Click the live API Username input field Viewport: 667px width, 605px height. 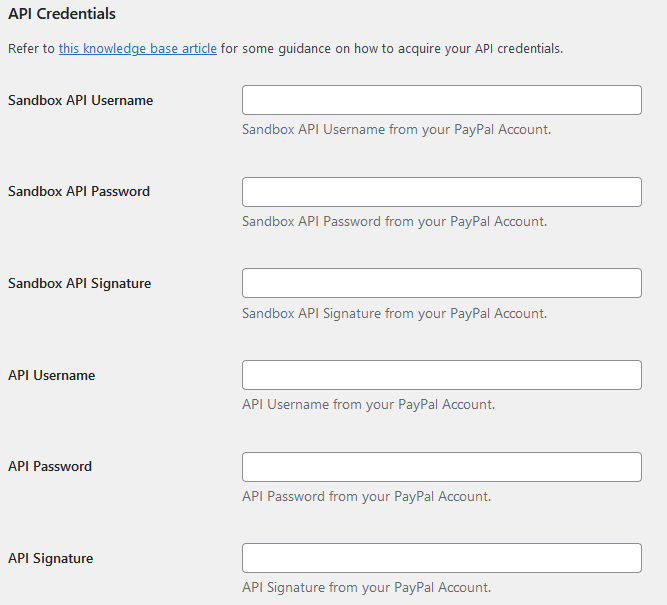pyautogui.click(x=442, y=375)
